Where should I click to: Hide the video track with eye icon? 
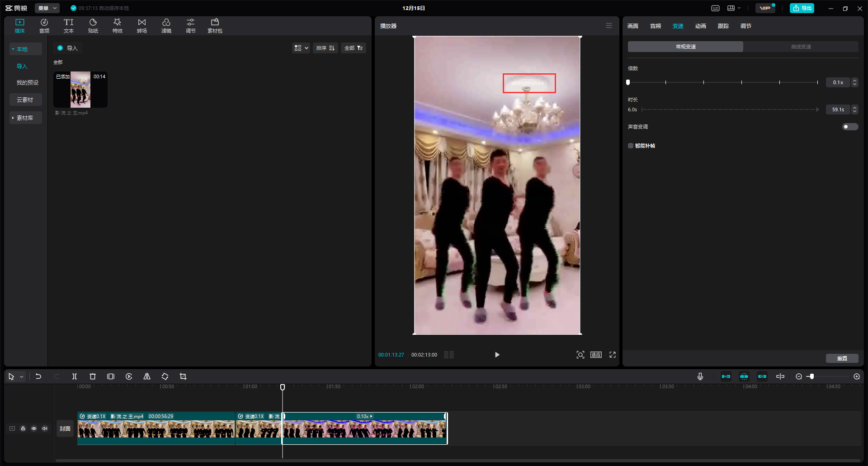(34, 428)
